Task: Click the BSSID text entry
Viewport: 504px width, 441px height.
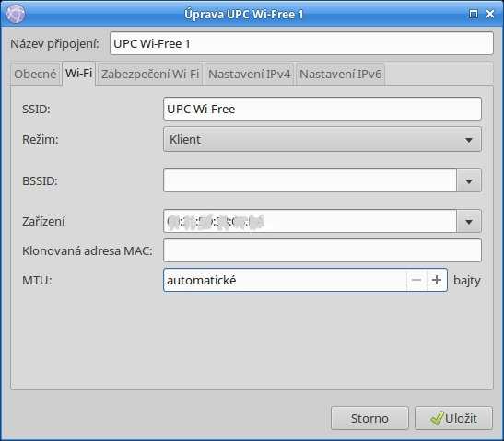Action: tap(310, 180)
